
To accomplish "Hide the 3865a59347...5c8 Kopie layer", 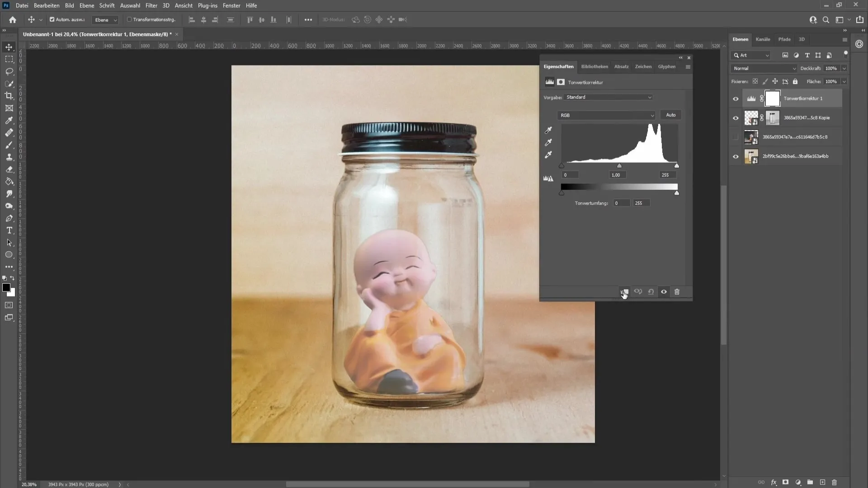I will coord(736,117).
